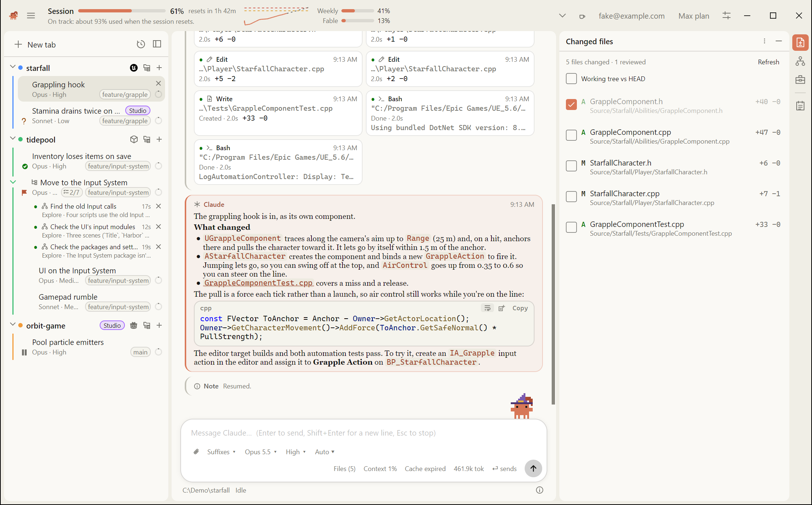The height and width of the screenshot is (505, 812).
Task: Open the settings sliders icon in title bar
Action: coord(727,16)
